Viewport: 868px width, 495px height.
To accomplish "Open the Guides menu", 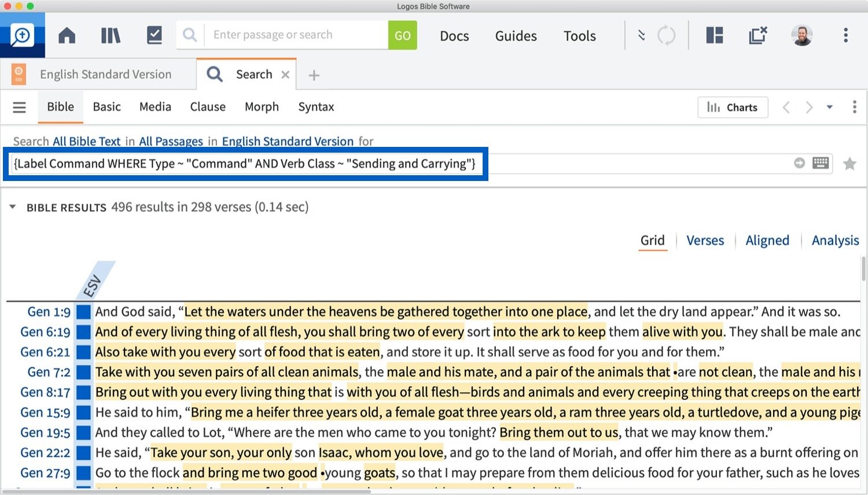I will pyautogui.click(x=516, y=36).
